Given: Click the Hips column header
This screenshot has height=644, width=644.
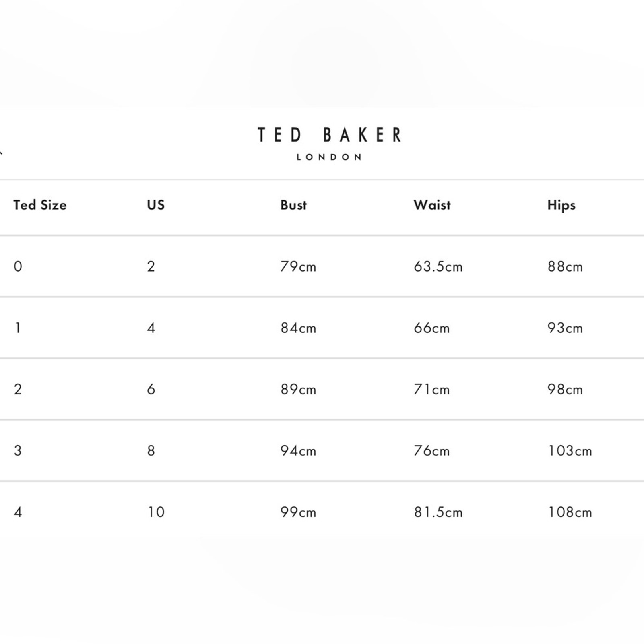Looking at the screenshot, I should pyautogui.click(x=561, y=206).
